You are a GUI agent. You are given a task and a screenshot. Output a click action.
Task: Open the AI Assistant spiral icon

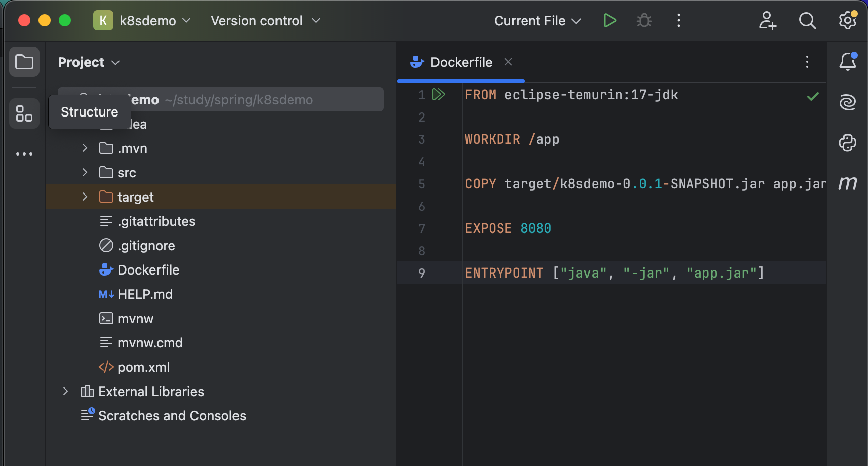(x=848, y=102)
